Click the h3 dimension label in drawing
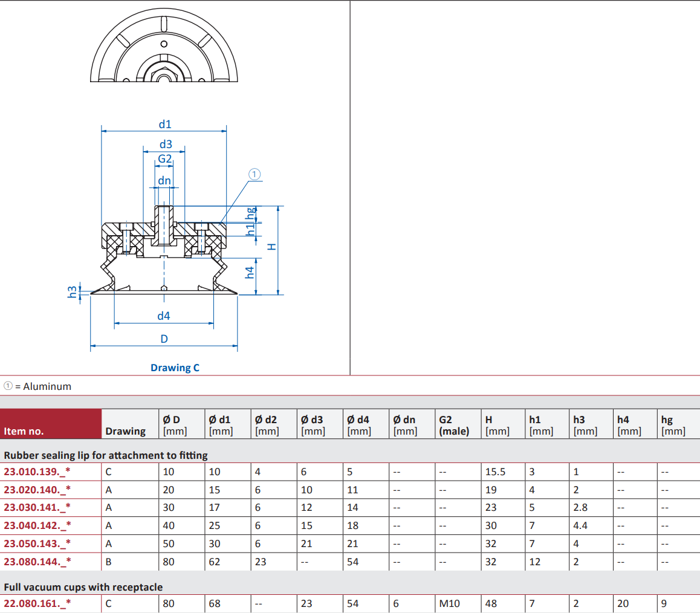700x613 pixels. click(x=72, y=293)
